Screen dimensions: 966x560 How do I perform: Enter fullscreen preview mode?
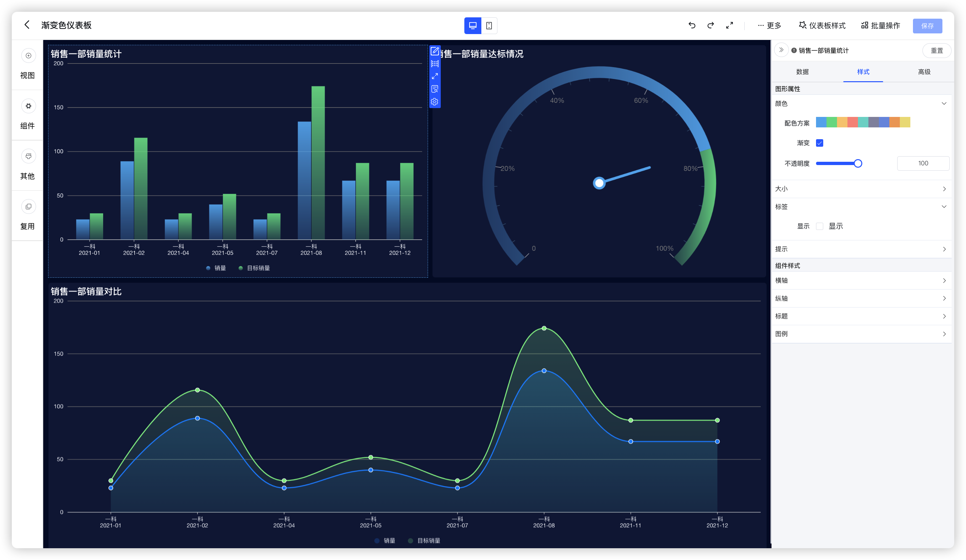(x=729, y=25)
